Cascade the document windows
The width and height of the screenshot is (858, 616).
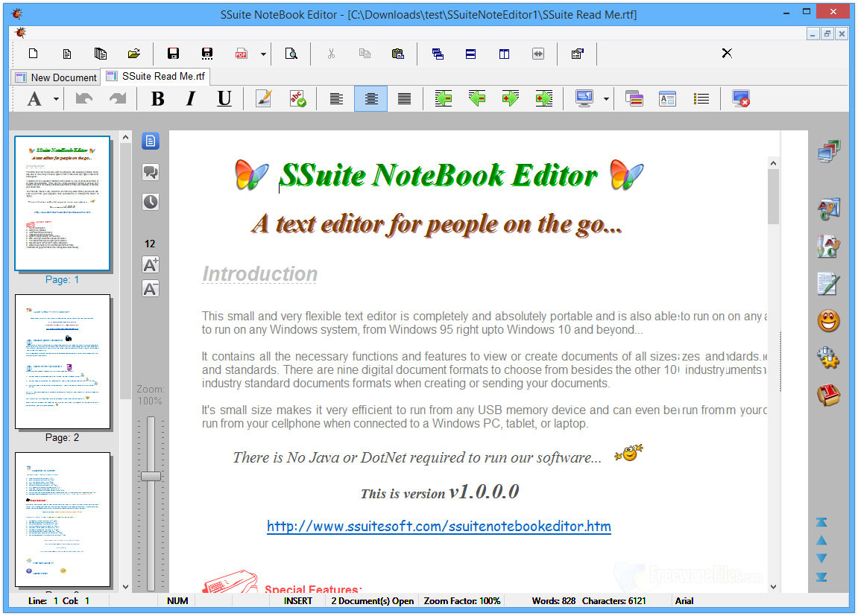click(x=438, y=54)
